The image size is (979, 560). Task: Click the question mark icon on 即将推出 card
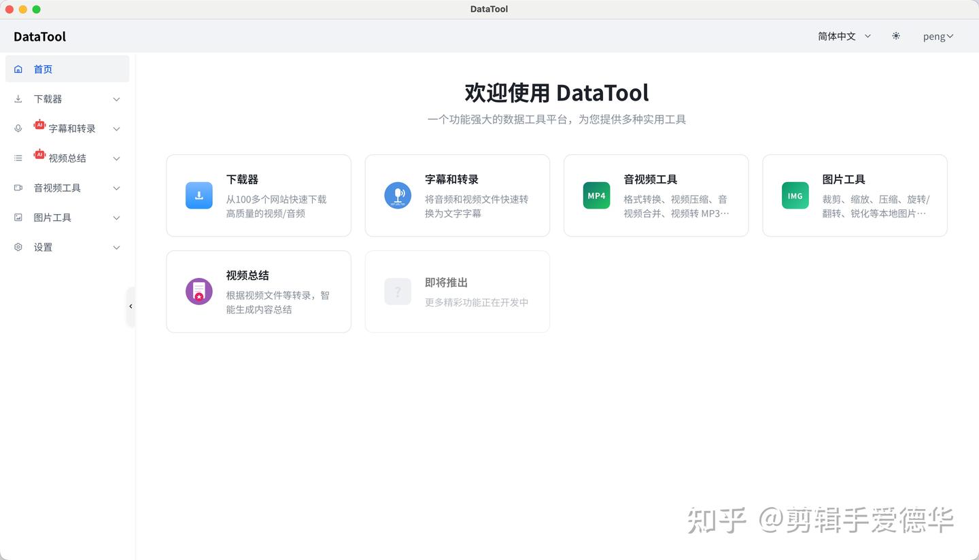point(398,292)
